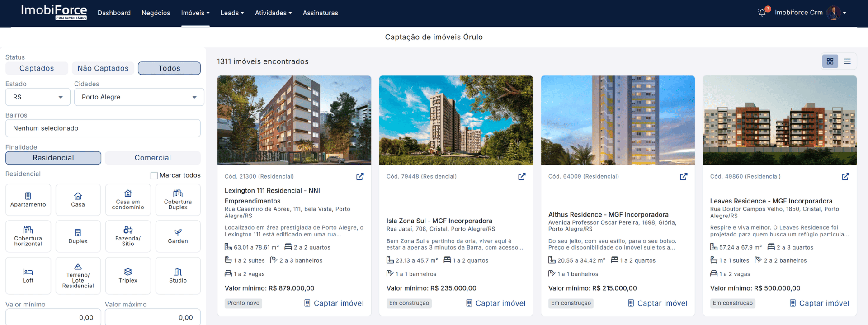Open the Althus Residence photo
This screenshot has height=325, width=868.
[618, 120]
